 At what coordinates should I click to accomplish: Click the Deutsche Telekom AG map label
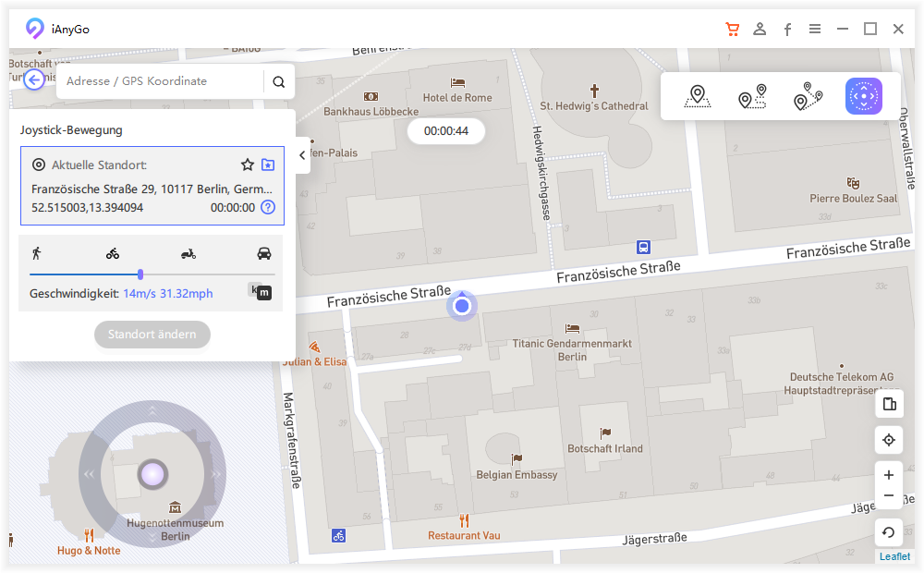[842, 384]
